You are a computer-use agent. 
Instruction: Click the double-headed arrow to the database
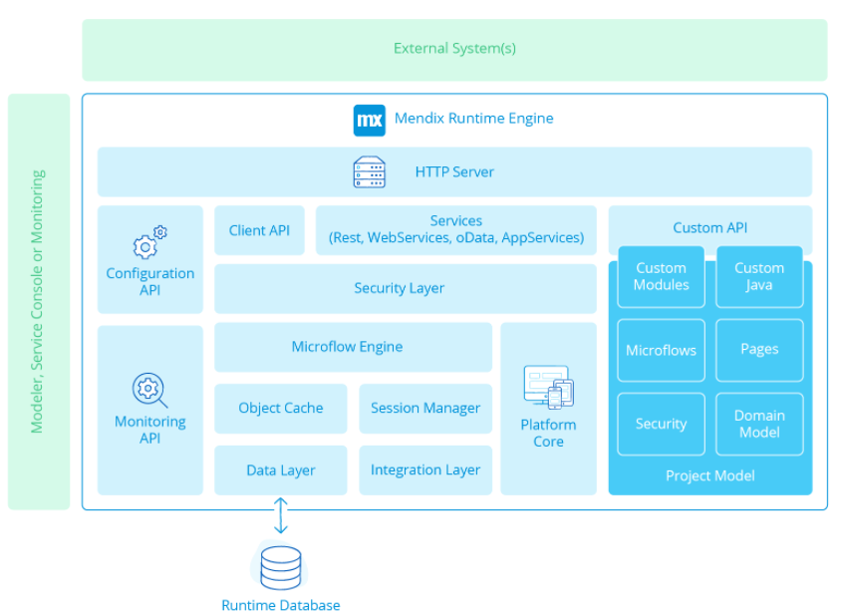(x=281, y=517)
